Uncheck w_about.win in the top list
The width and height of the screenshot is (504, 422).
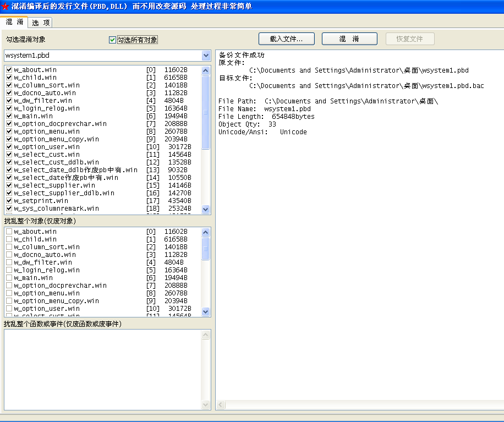9,70
